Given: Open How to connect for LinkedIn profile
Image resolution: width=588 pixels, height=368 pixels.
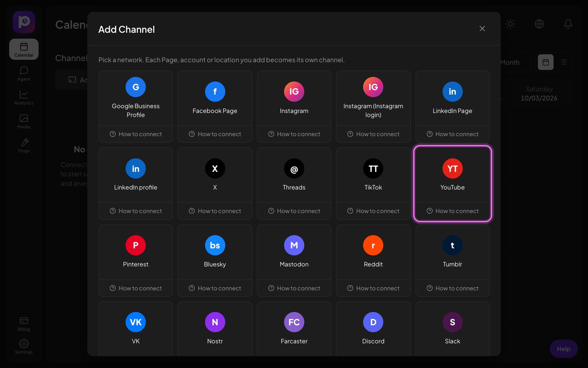Looking at the screenshot, I should point(136,211).
